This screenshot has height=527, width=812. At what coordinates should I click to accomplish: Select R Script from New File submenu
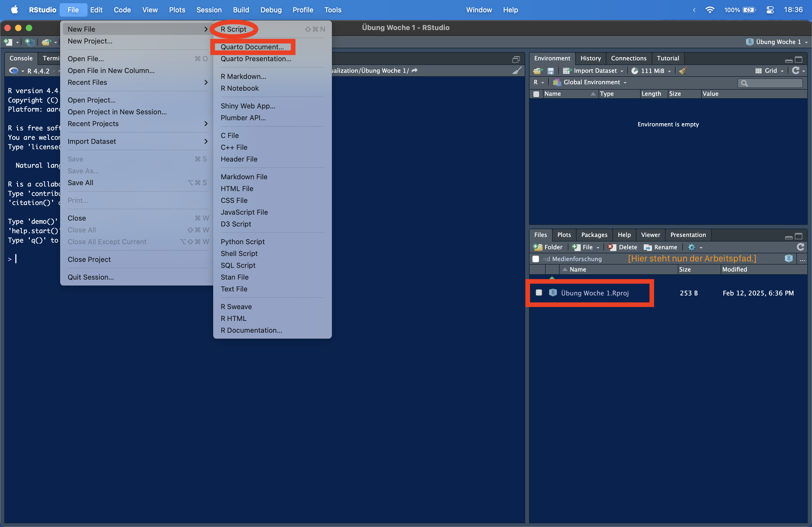pyautogui.click(x=233, y=29)
